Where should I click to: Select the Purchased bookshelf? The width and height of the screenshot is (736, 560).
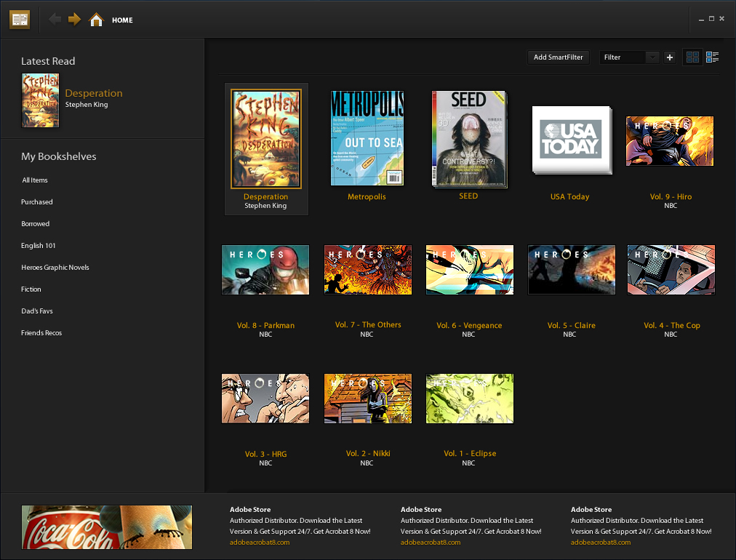(37, 202)
